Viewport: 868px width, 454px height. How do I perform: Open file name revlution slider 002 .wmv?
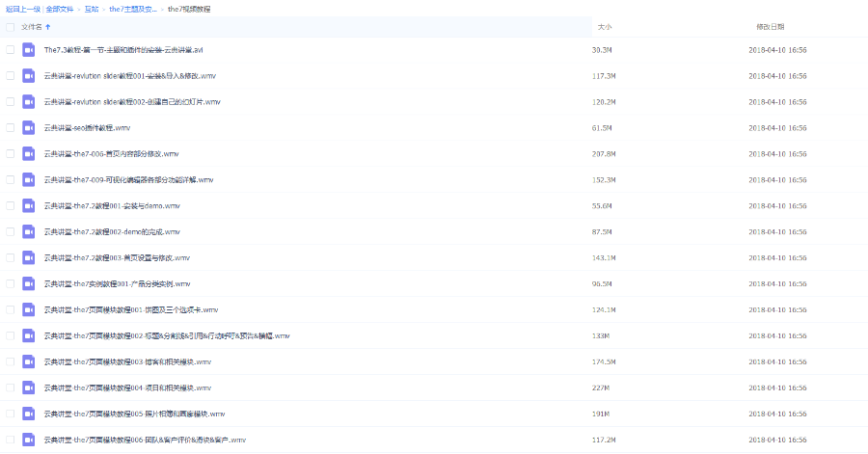(132, 102)
